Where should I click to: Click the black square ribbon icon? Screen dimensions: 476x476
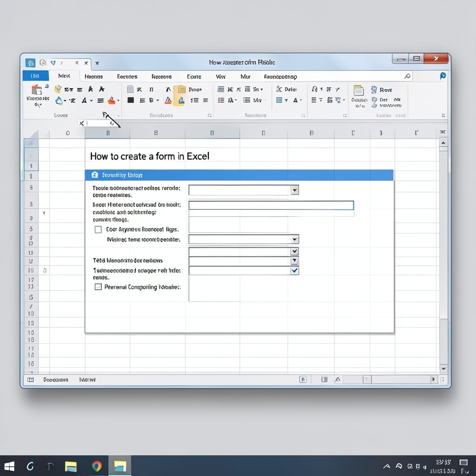point(131,100)
